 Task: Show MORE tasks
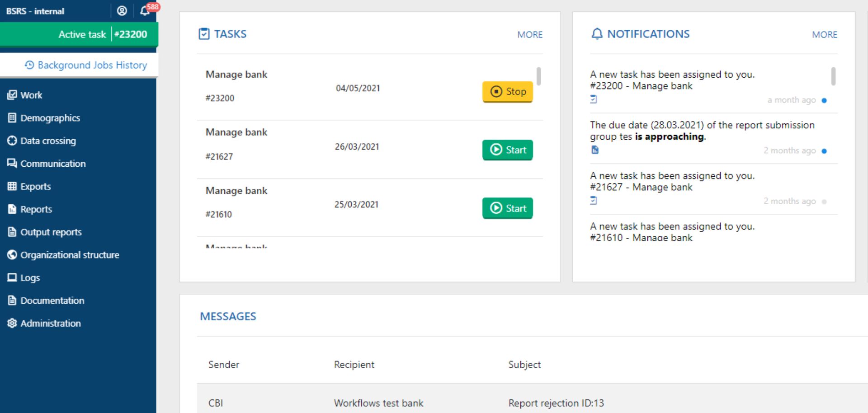click(x=529, y=35)
